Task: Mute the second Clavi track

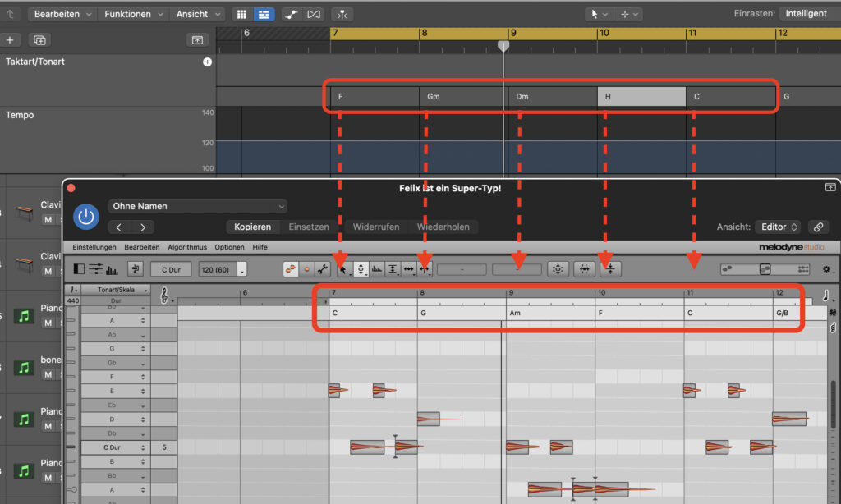Action: pyautogui.click(x=48, y=272)
